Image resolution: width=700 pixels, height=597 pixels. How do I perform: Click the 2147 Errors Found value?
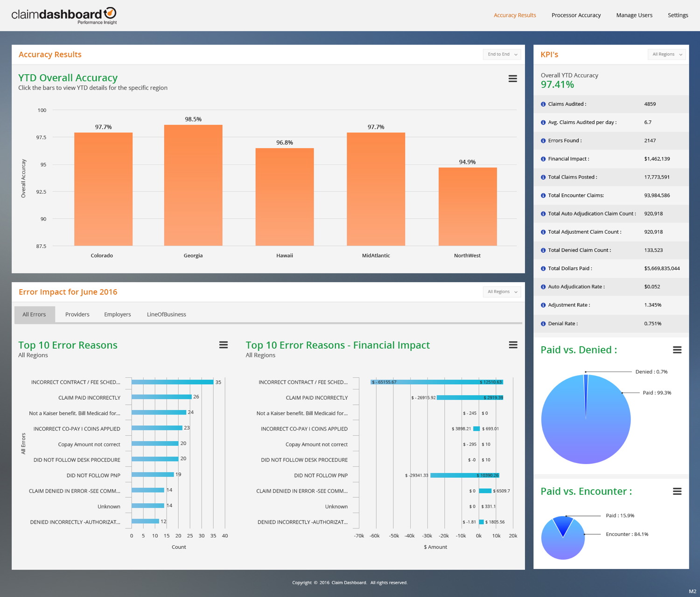tap(650, 141)
